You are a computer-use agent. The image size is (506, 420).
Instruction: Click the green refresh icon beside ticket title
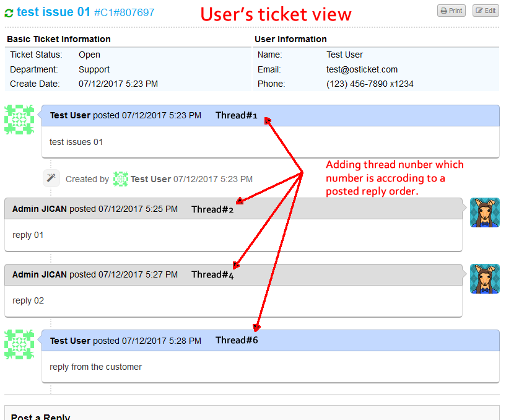pos(9,11)
